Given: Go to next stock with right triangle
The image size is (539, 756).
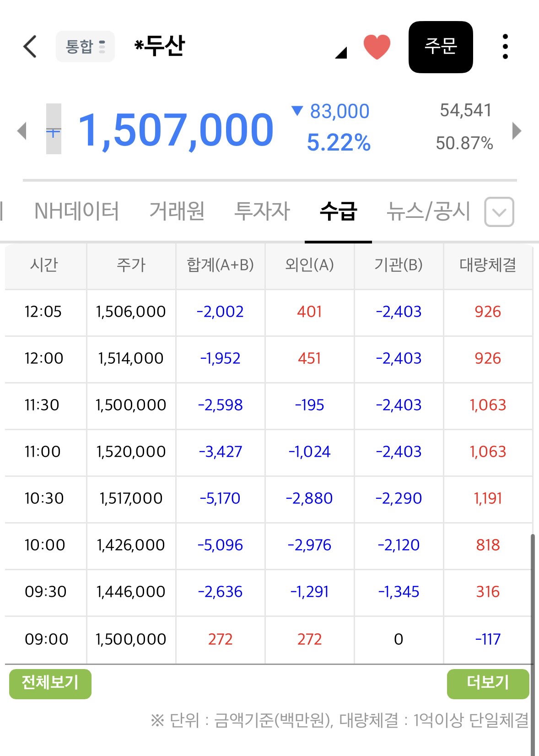Looking at the screenshot, I should coord(517,131).
